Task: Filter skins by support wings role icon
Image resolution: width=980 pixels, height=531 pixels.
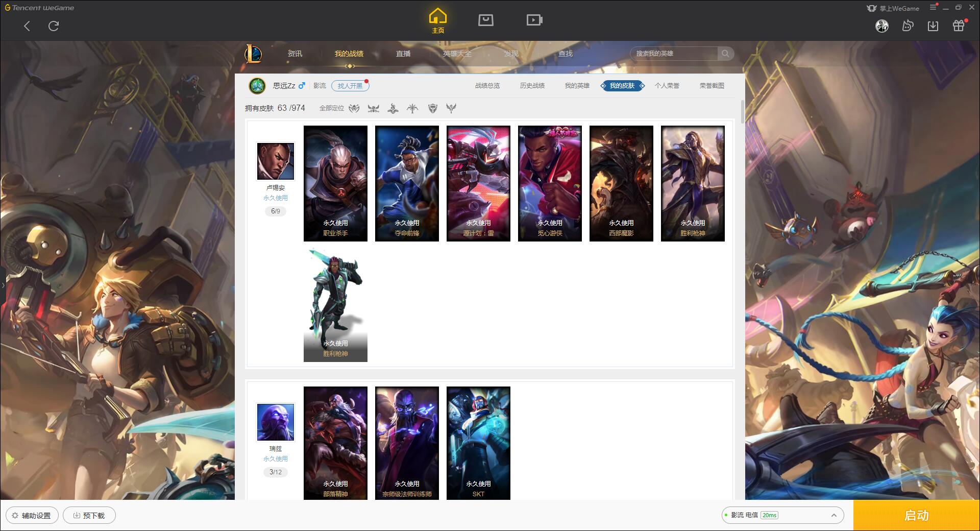Action: click(x=451, y=108)
